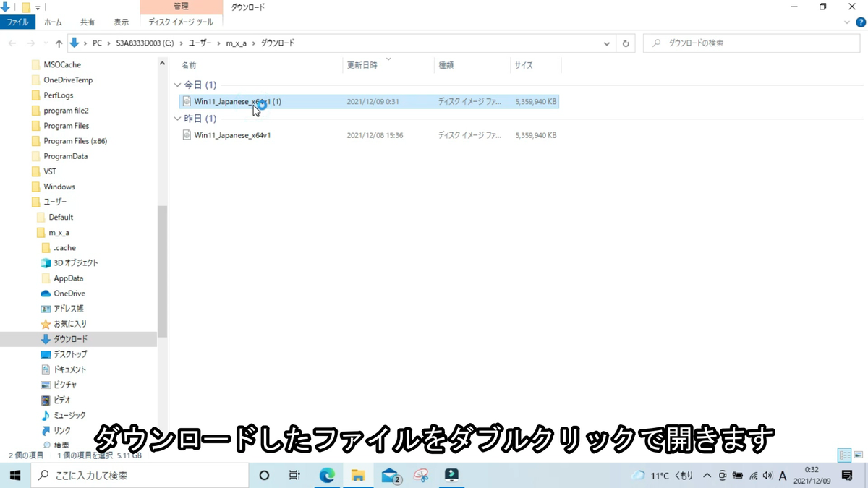Click the PC breadcrumb in address bar
This screenshot has width=868, height=488.
(x=97, y=43)
